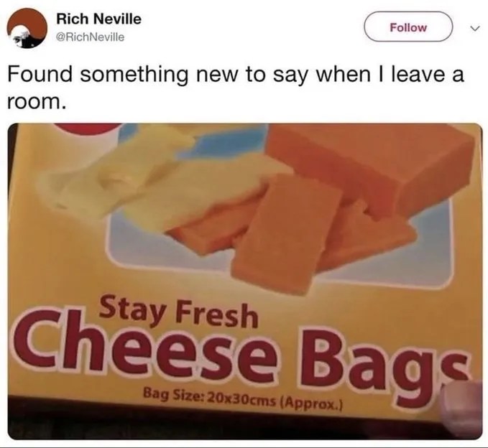Screen dimensions: 488x448
Task: Open the Cheese Bags photo
Action: coord(245,281)
